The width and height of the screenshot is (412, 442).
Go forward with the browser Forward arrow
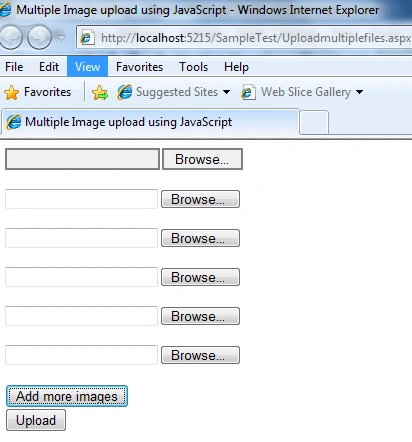point(39,37)
